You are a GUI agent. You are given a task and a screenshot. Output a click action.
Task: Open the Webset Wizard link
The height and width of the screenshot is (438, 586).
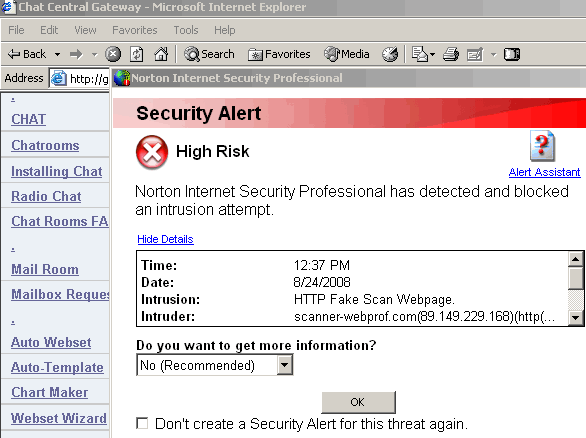pyautogui.click(x=59, y=418)
